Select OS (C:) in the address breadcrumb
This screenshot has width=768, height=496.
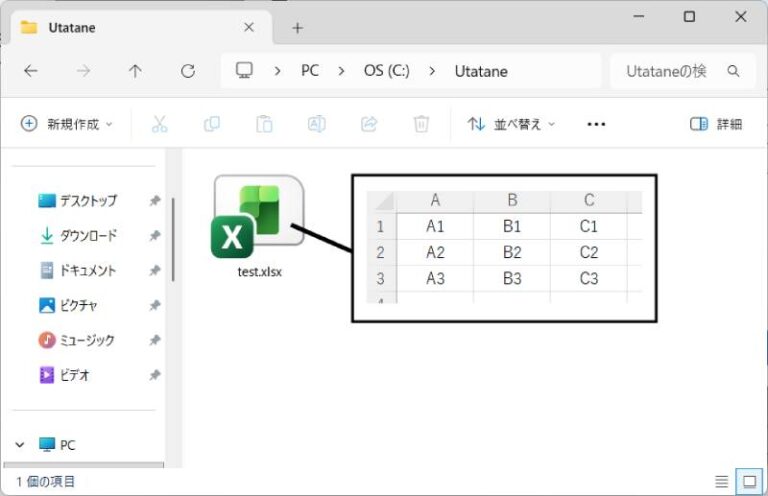386,71
